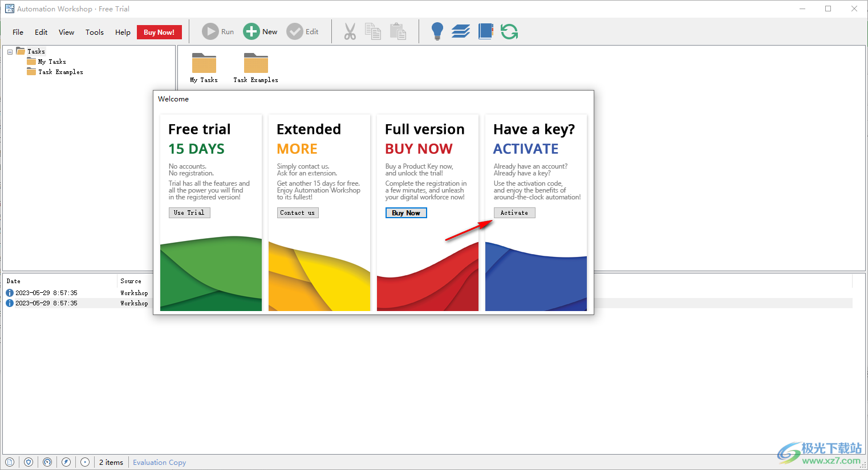
Task: Click the 15 DAYS heading
Action: point(197,149)
